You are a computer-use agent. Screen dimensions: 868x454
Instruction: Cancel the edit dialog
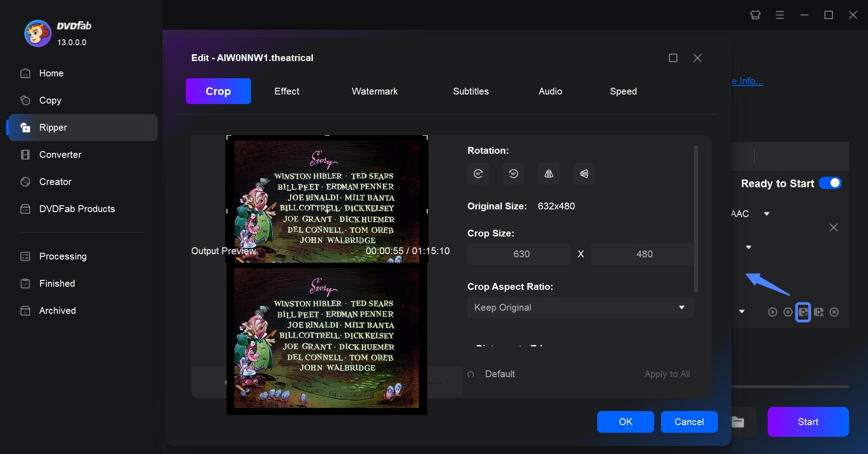coord(689,422)
